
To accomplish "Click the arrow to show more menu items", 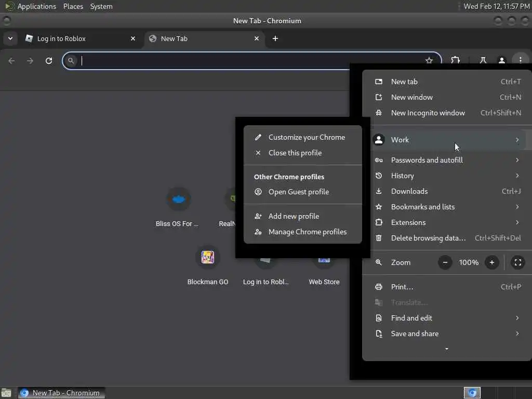I will [x=446, y=349].
